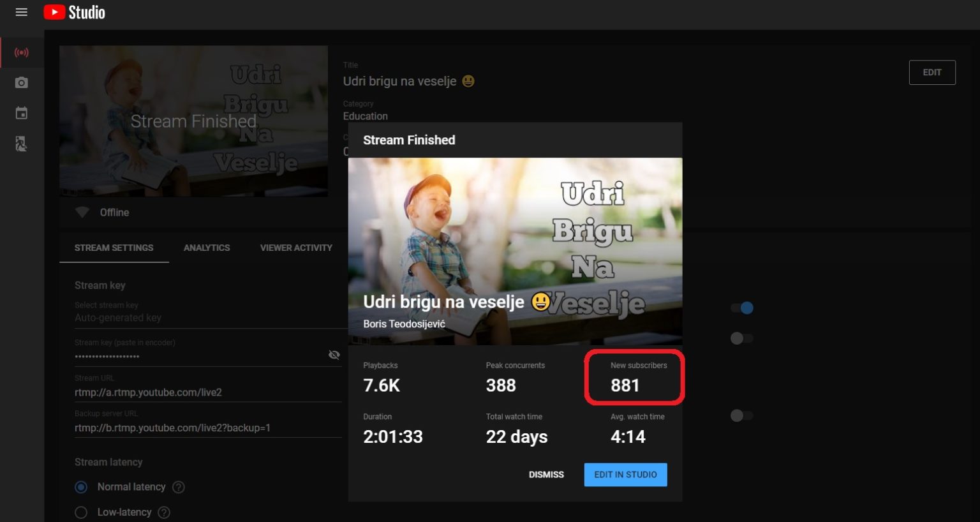Click the Peak concurrents value '388'

(501, 385)
